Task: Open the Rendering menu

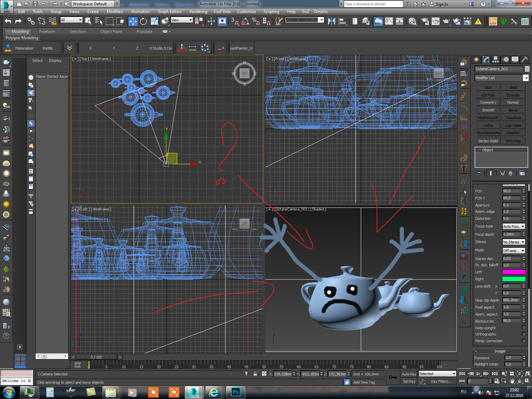Action: pos(198,12)
